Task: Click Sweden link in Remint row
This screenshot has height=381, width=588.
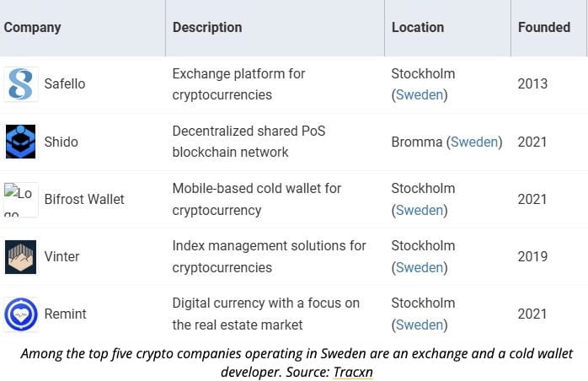Action: pos(420,325)
